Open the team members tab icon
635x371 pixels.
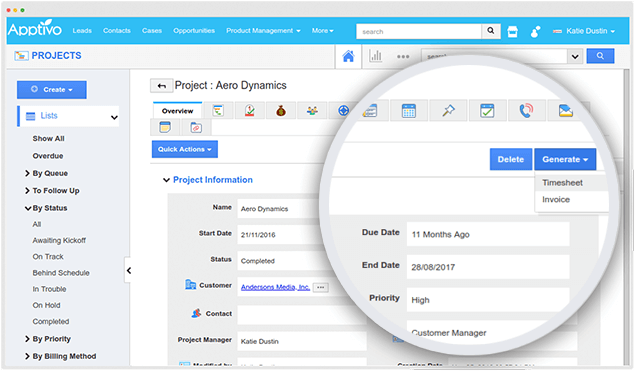click(x=312, y=110)
